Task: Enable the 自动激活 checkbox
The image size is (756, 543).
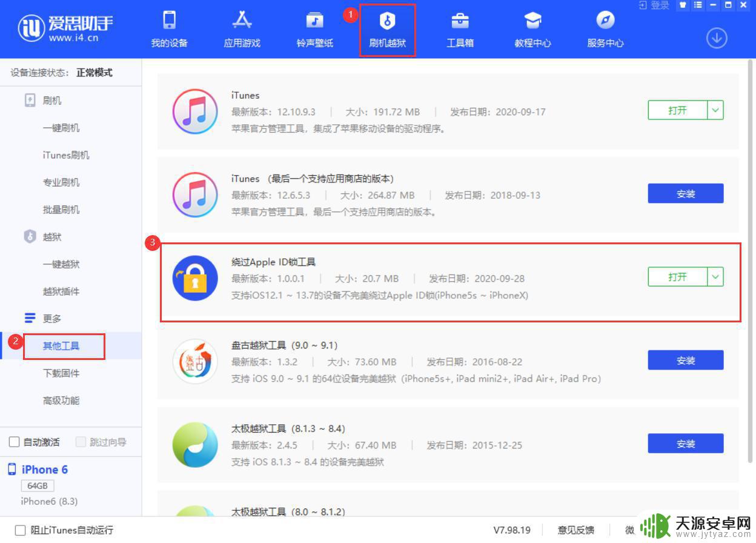Action: point(15,442)
